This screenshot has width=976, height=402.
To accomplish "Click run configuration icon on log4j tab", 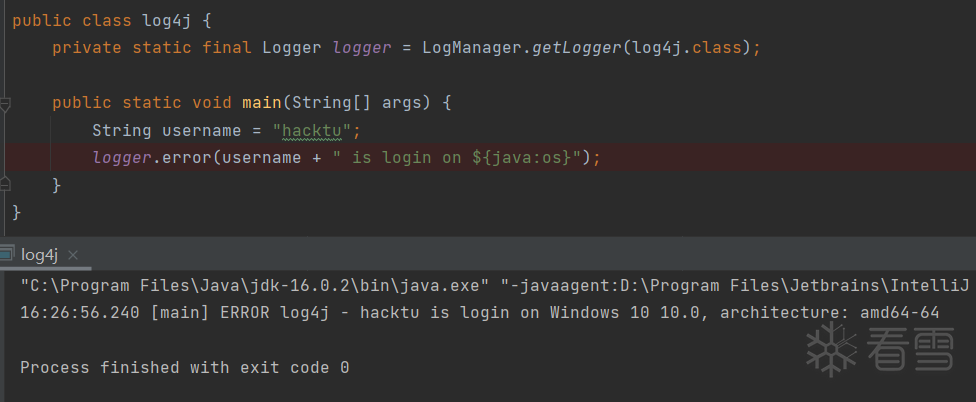I will pos(8,254).
